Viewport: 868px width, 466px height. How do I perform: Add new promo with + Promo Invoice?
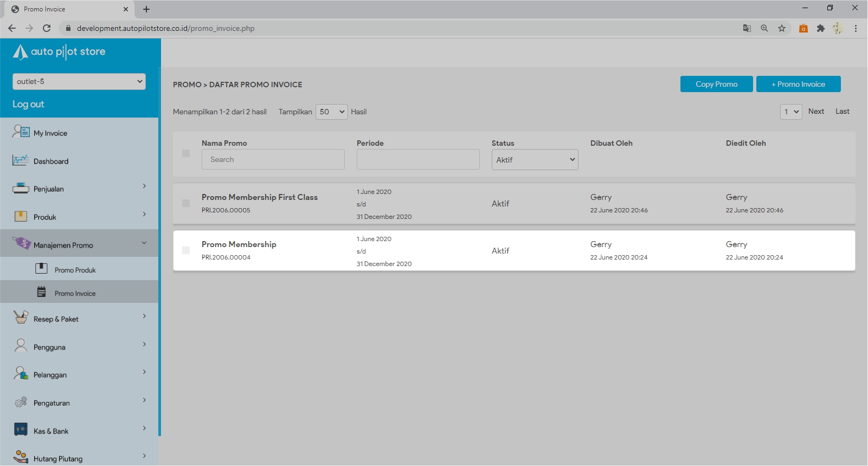pos(798,84)
